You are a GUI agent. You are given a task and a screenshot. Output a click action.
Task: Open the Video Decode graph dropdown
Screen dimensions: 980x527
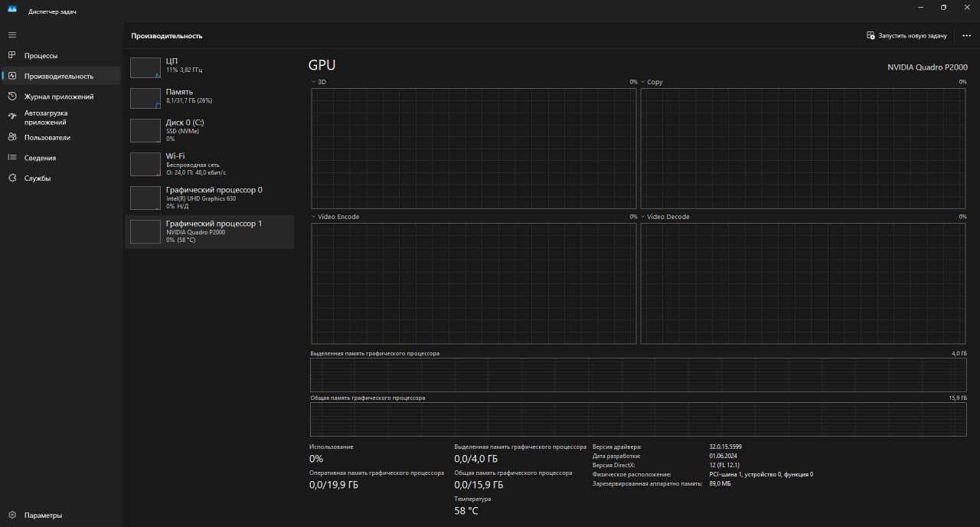click(665, 217)
